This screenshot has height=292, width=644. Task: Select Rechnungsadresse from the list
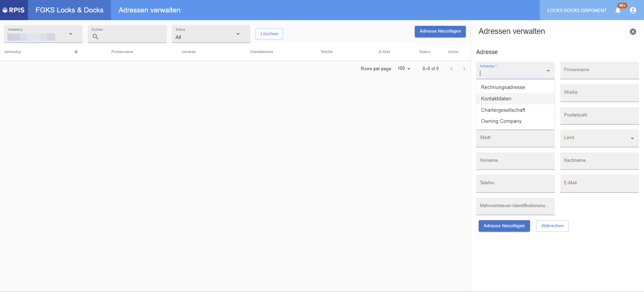(515, 87)
